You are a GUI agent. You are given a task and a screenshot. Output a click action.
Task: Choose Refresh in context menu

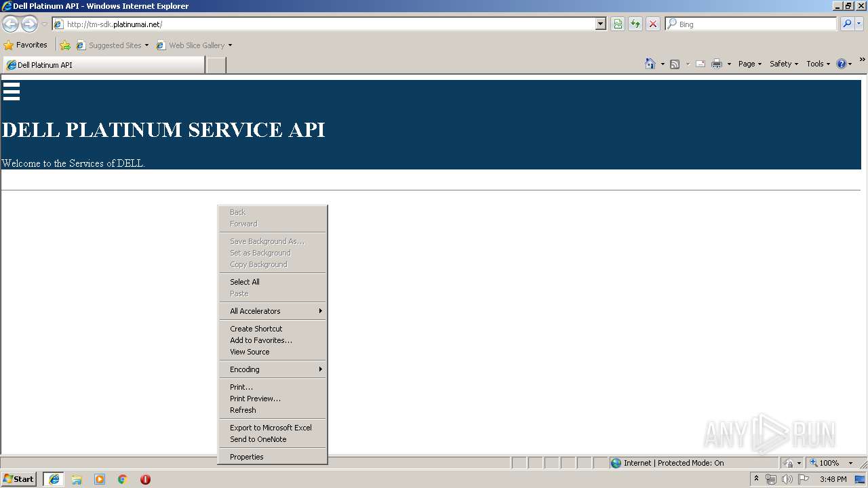273,410
